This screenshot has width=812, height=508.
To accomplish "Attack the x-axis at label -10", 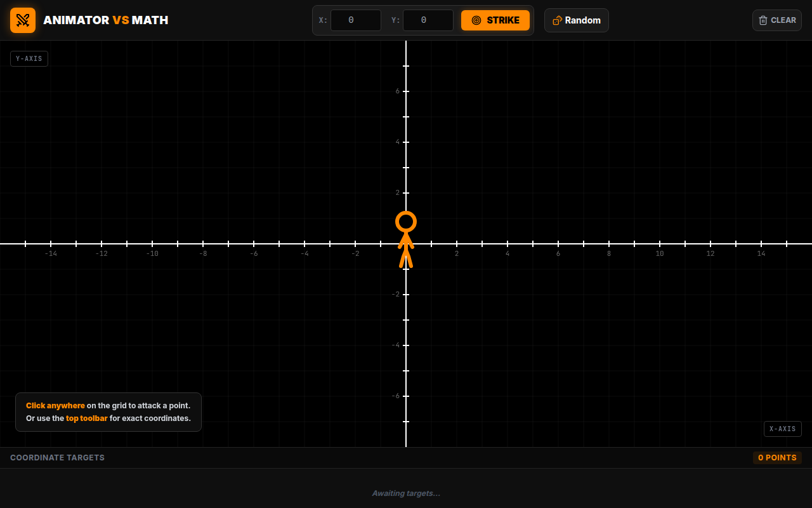I will pos(152,244).
